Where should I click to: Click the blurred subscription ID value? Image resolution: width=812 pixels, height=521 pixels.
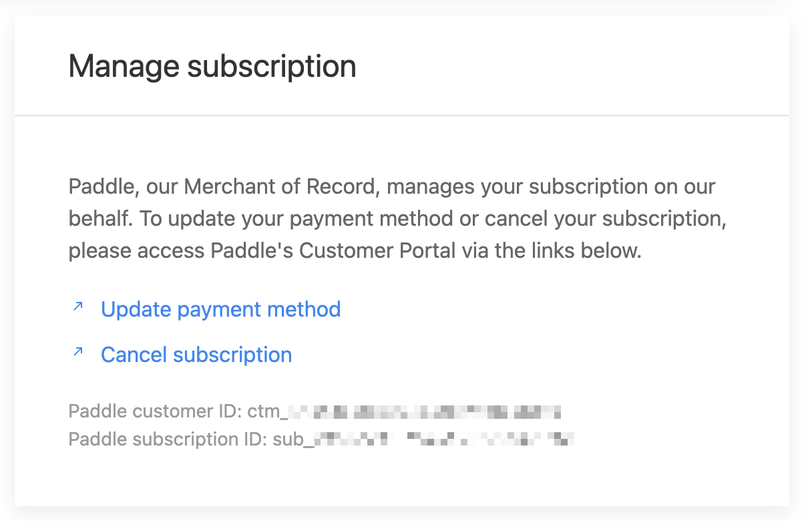click(444, 440)
